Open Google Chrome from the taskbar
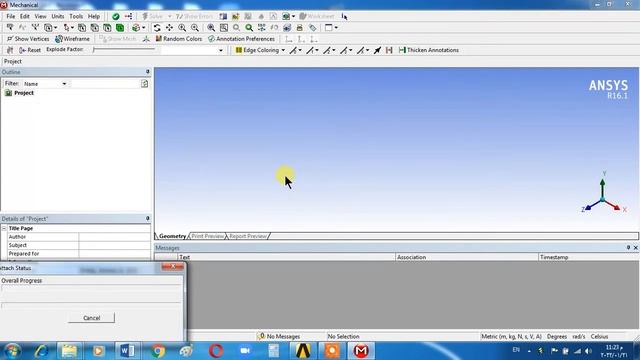The width and height of the screenshot is (640, 360). 157,351
